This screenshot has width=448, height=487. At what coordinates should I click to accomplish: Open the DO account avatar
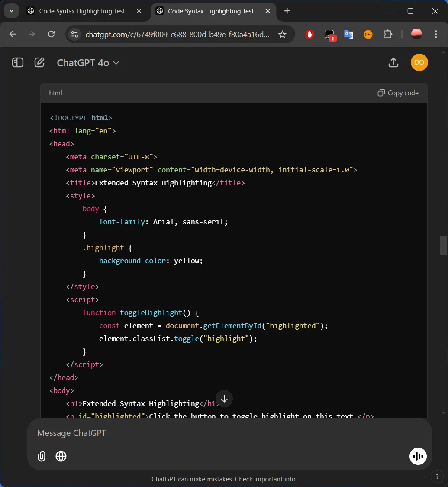coord(419,62)
